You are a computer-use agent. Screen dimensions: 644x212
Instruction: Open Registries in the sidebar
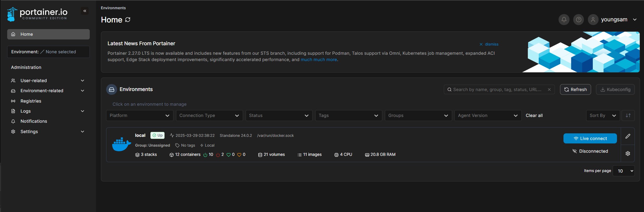(48, 101)
